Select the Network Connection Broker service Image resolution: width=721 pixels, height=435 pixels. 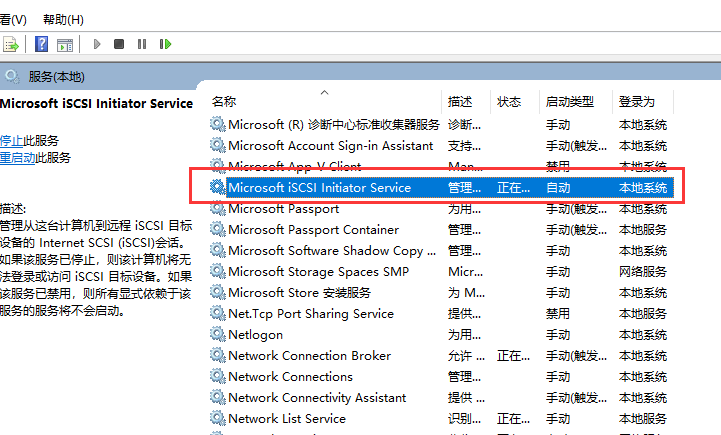309,356
